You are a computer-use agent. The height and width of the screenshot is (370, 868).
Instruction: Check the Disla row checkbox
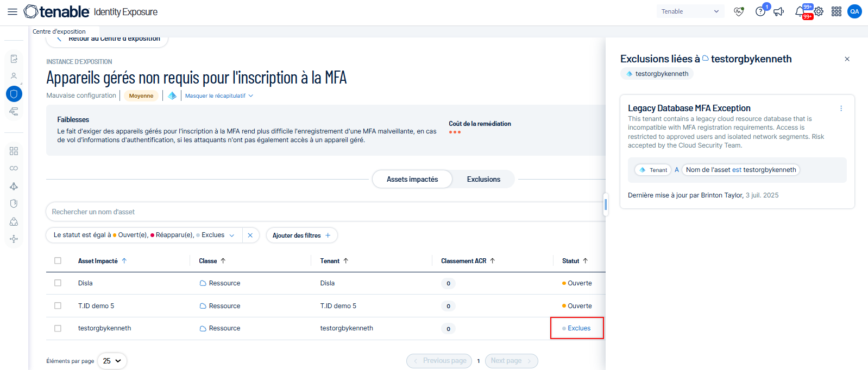58,283
